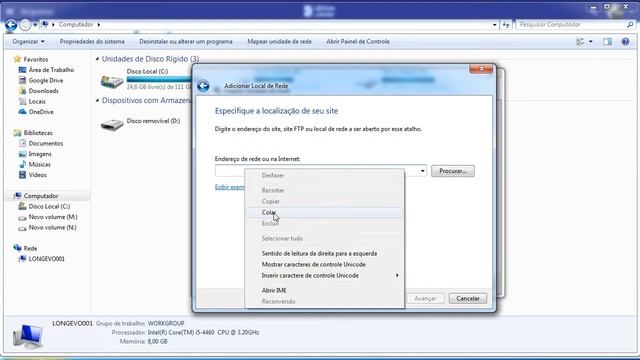Click Mapear unidade de rede
This screenshot has width=640, height=360.
click(x=279, y=42)
